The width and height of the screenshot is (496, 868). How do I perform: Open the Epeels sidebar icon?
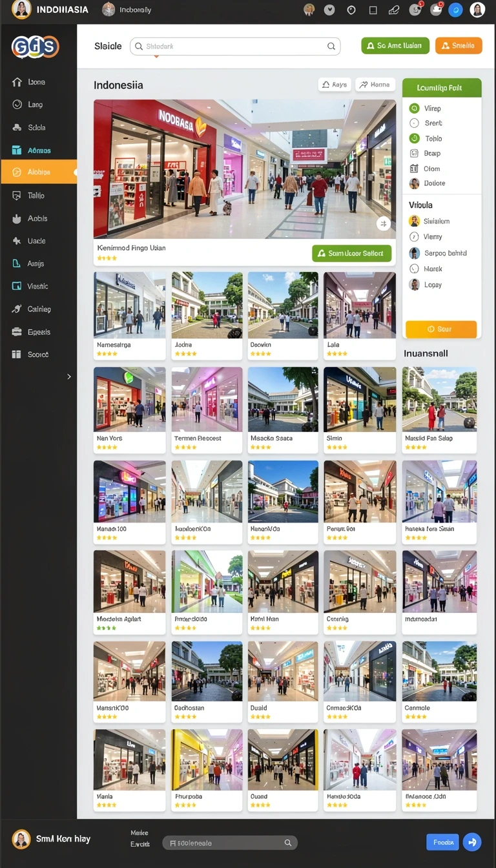pyautogui.click(x=17, y=332)
